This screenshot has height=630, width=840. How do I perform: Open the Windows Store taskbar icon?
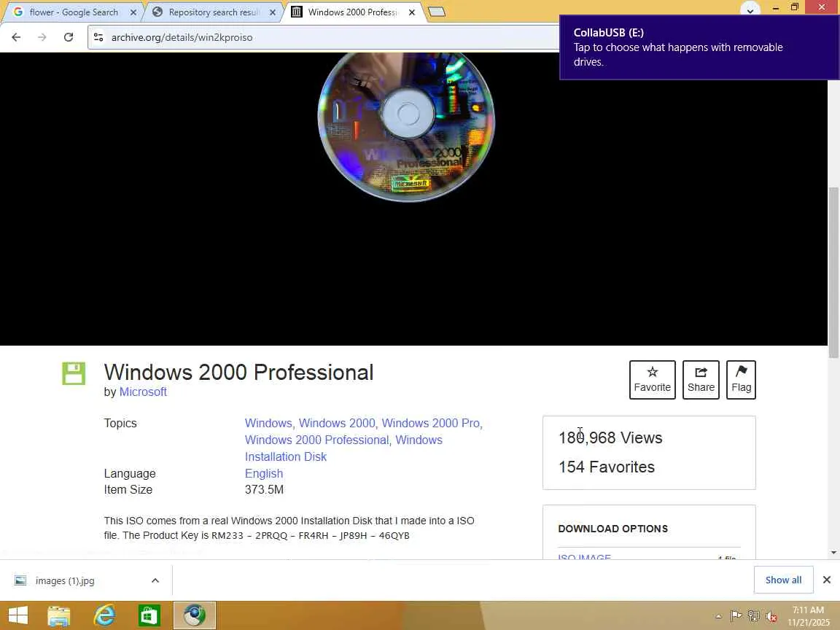click(x=149, y=615)
